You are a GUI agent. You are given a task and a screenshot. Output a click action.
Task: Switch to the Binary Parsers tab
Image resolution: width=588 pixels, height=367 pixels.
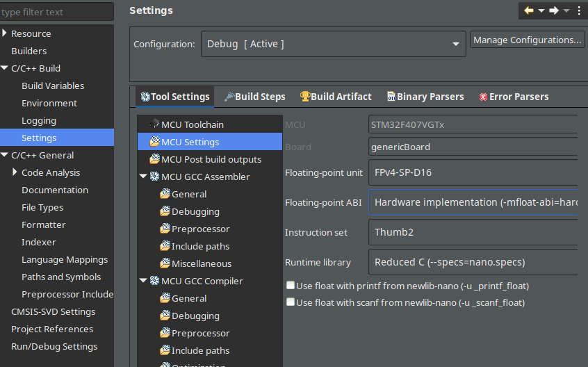pyautogui.click(x=424, y=97)
